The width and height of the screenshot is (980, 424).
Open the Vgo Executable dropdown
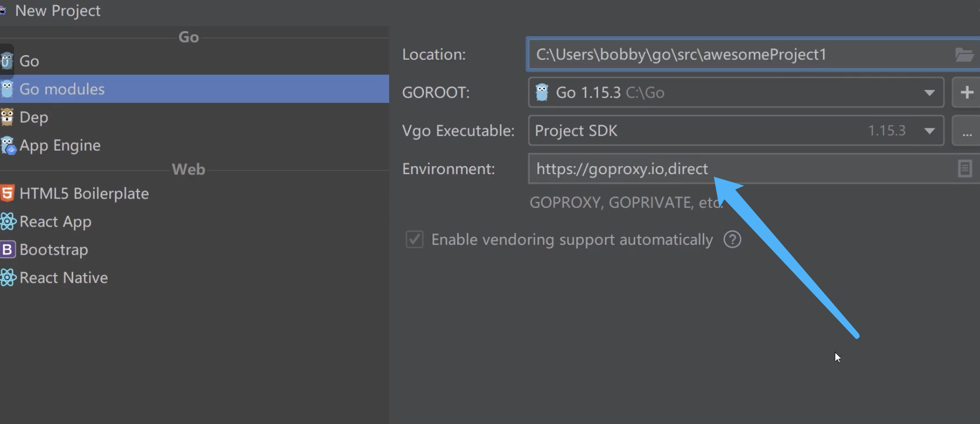pyautogui.click(x=929, y=130)
